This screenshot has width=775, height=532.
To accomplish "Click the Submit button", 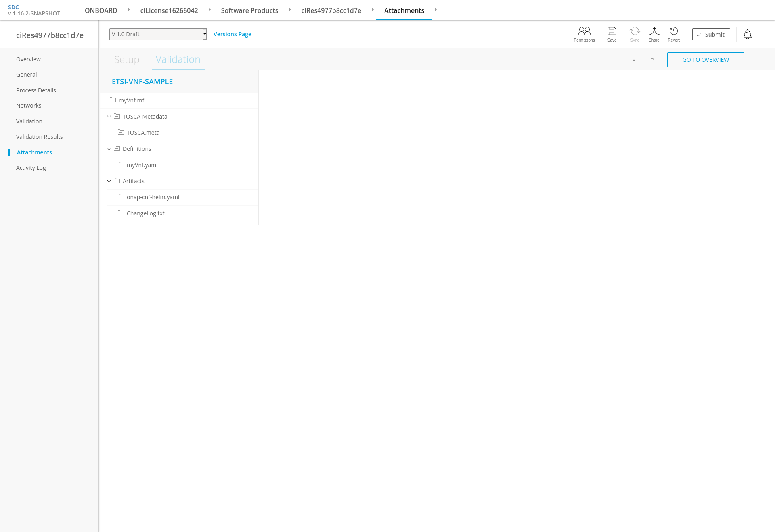I will click(x=711, y=35).
